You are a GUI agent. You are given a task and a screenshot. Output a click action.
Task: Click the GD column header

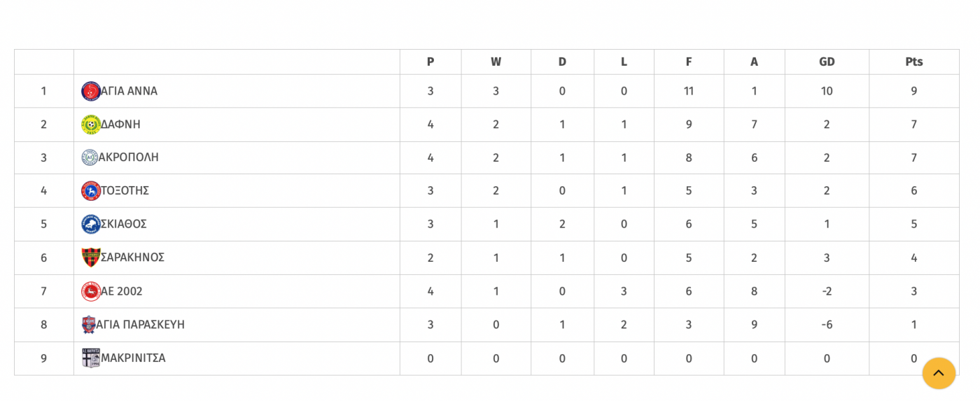point(827,62)
